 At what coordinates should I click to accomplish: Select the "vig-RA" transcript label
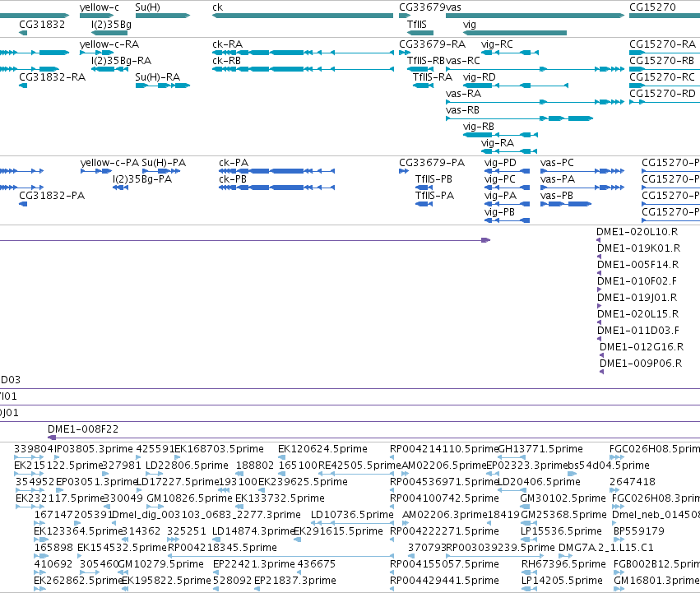tap(498, 143)
